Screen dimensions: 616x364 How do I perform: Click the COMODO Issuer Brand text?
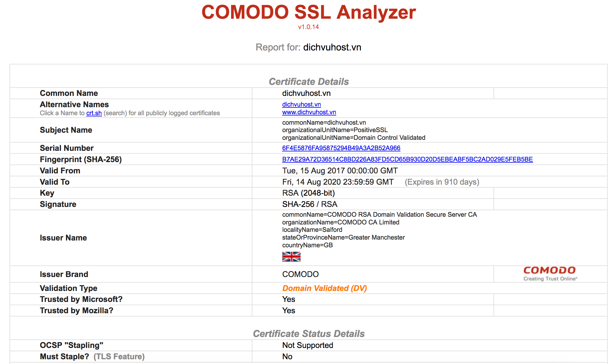click(300, 274)
